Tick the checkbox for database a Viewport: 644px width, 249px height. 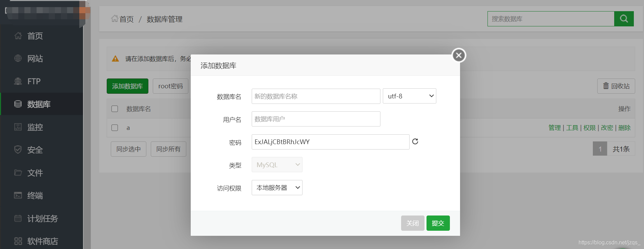click(115, 128)
